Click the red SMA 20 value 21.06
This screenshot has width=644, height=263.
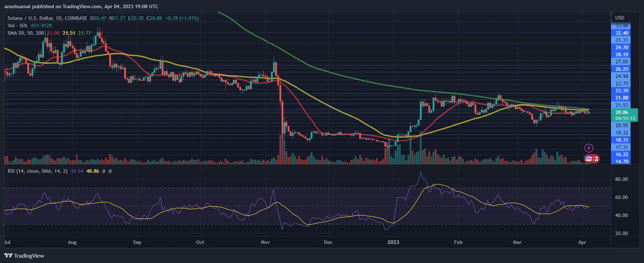point(53,33)
